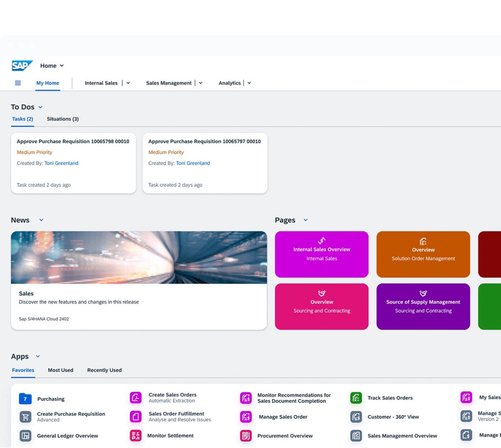The image size is (501, 448).
Task: Click the Track Sales Orders icon
Action: tap(356, 398)
